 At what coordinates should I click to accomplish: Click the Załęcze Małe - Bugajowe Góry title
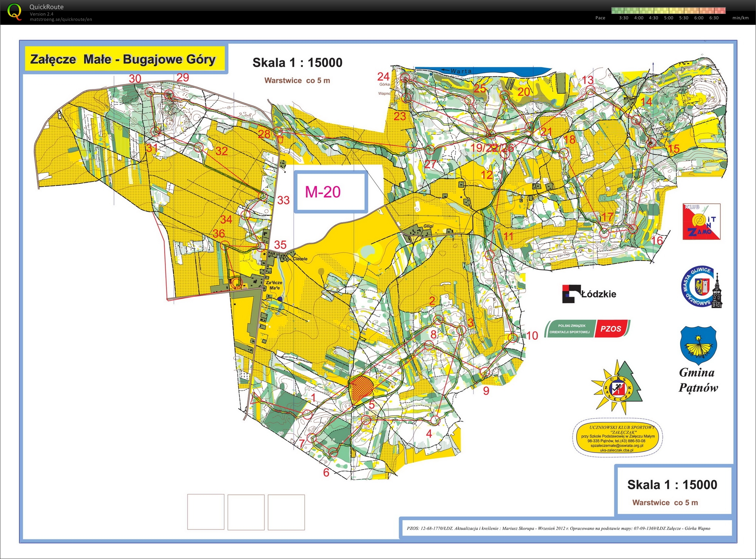[x=123, y=59]
